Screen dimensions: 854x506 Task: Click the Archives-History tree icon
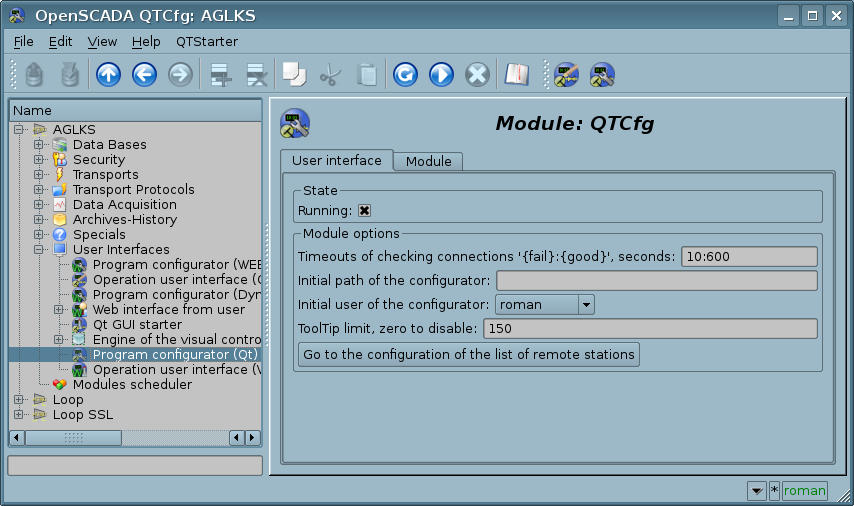click(x=59, y=220)
